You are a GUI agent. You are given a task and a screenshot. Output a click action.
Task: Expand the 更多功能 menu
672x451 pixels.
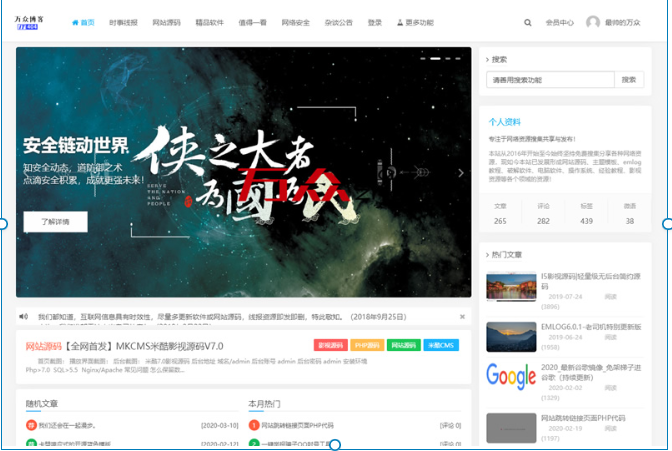click(x=414, y=22)
